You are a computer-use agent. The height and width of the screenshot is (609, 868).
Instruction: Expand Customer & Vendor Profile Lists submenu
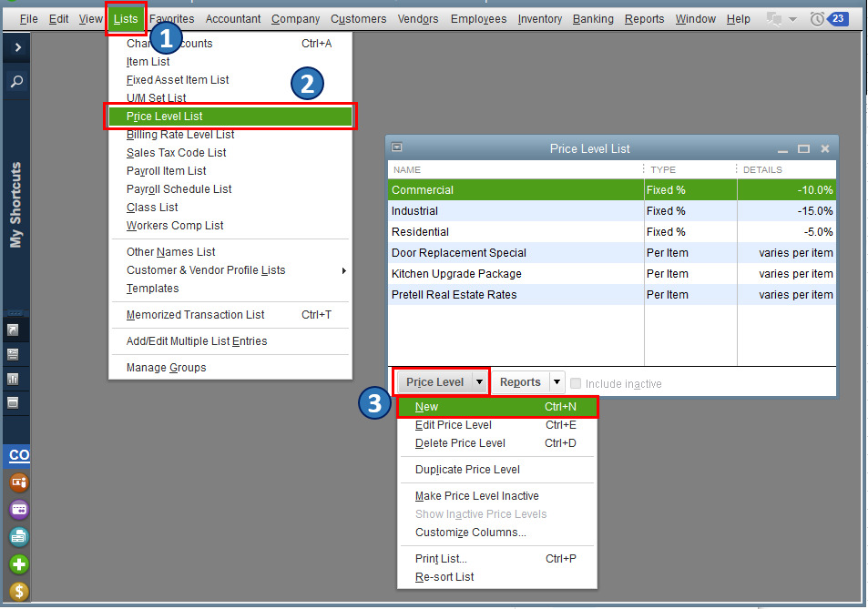point(230,270)
